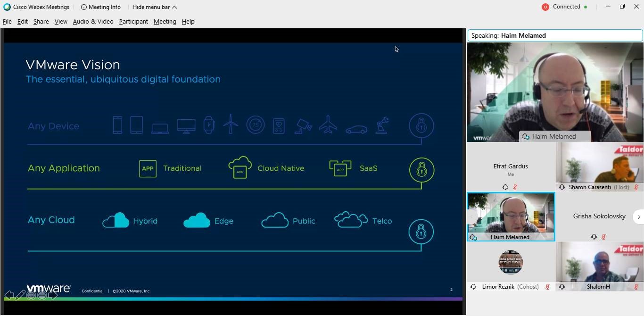This screenshot has height=316, width=644.
Task: Restore down the Webex window
Action: click(622, 7)
